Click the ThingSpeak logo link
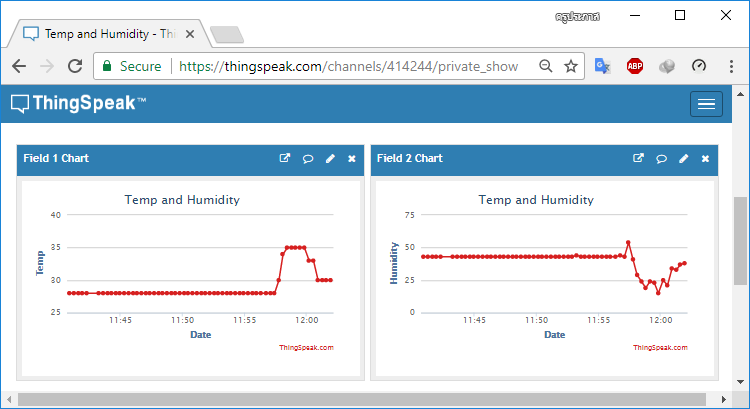 [x=79, y=103]
